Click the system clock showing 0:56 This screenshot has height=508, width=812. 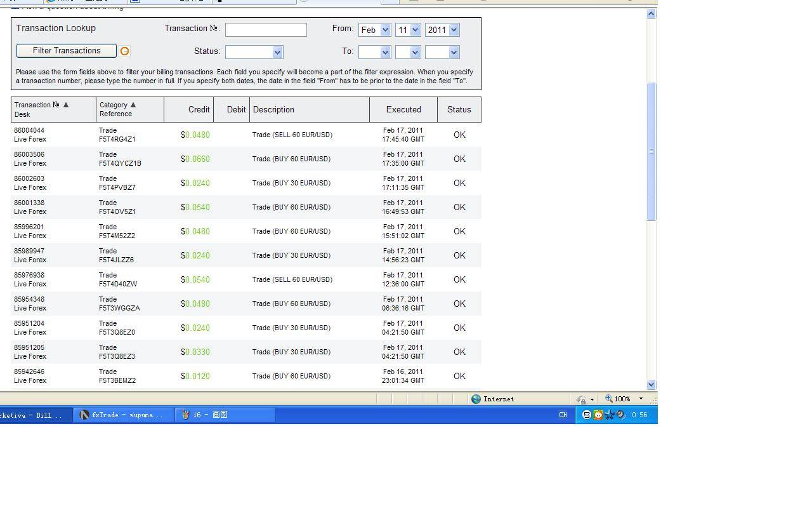639,415
